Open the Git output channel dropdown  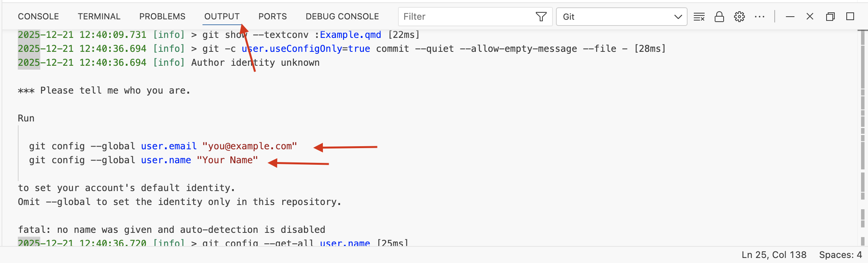point(621,17)
